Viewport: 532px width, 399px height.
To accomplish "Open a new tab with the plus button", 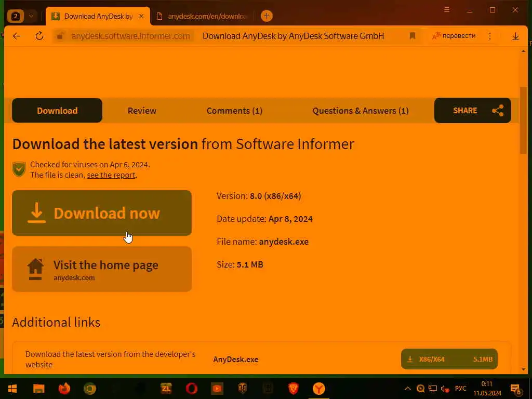I will coord(267,16).
